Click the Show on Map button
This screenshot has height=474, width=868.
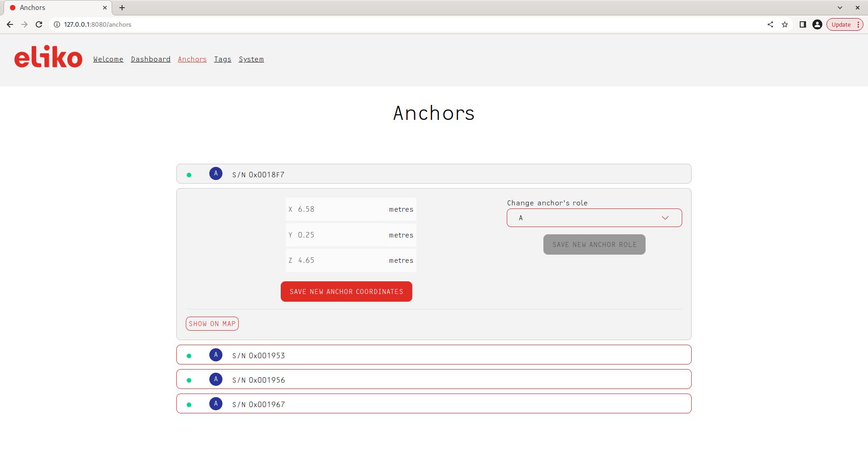[x=212, y=324]
